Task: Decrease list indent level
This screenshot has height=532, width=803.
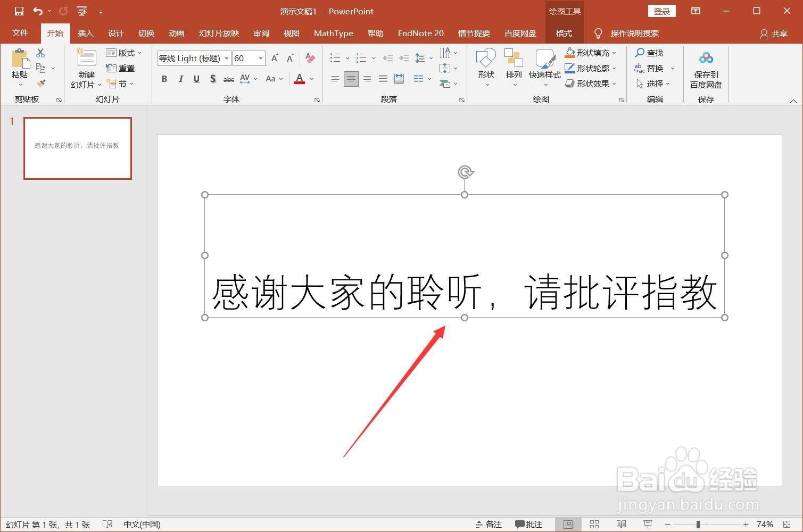Action: (388, 58)
